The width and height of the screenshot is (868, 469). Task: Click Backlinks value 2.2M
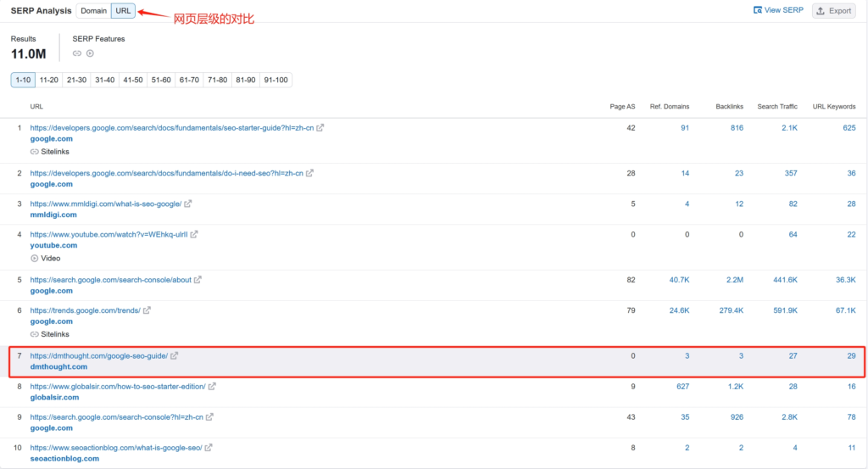point(735,280)
